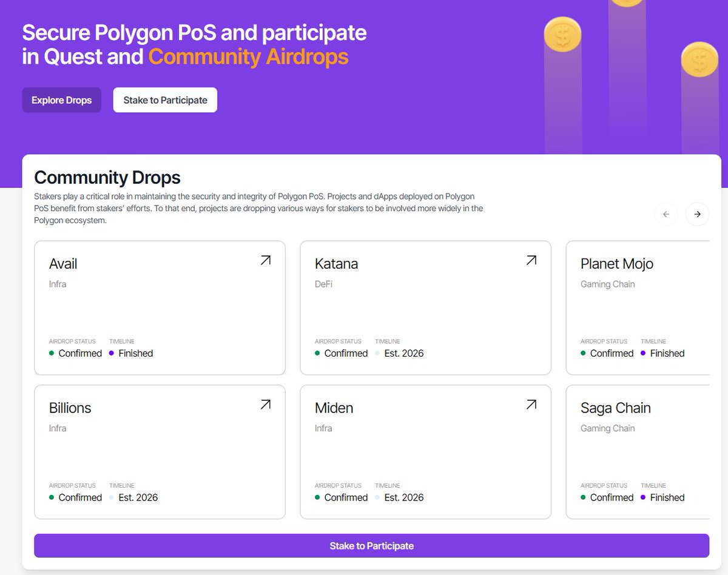728x575 pixels.
Task: Click the orange Community Airdrops headline text
Action: tap(248, 57)
